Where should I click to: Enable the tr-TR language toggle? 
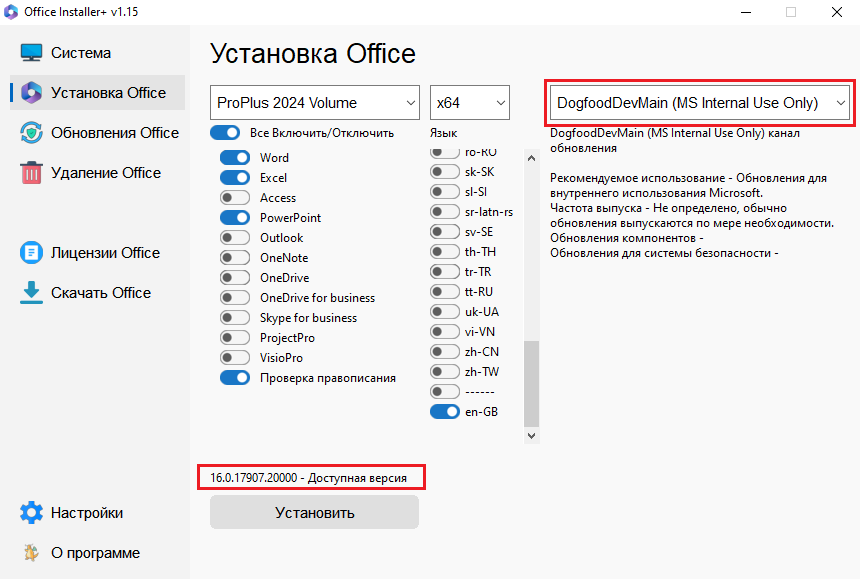pyautogui.click(x=445, y=272)
